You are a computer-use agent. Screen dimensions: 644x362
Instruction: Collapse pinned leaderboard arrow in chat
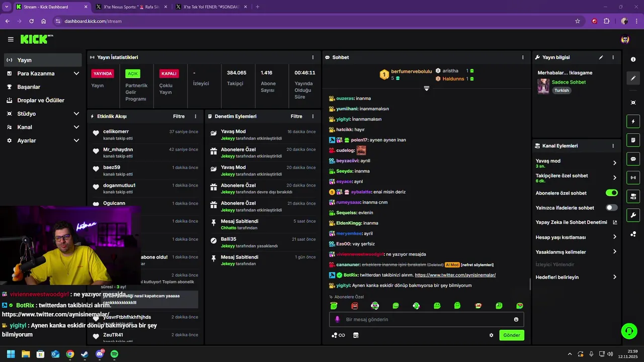pyautogui.click(x=426, y=88)
